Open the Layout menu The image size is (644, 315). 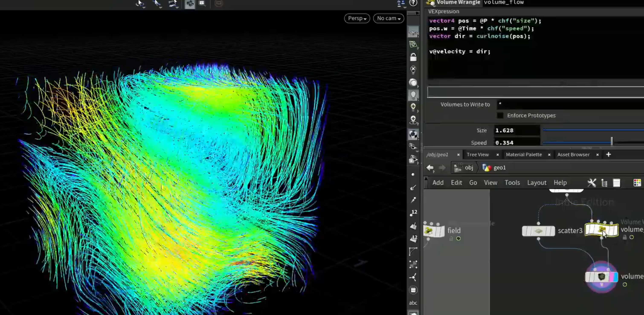coord(537,183)
